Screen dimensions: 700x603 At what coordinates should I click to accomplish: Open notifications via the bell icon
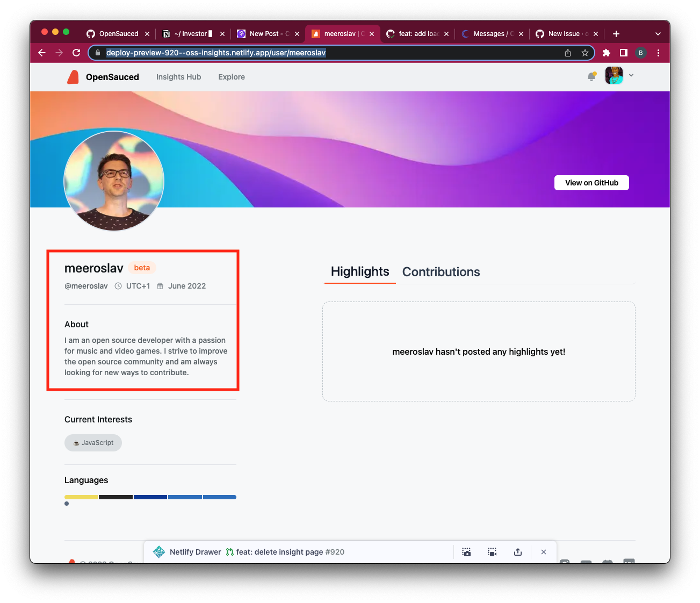[591, 76]
